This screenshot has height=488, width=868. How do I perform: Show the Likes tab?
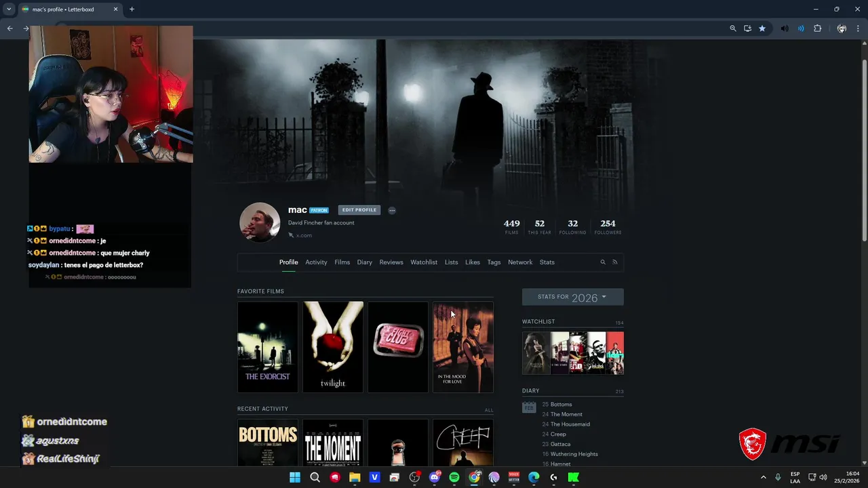pos(473,262)
